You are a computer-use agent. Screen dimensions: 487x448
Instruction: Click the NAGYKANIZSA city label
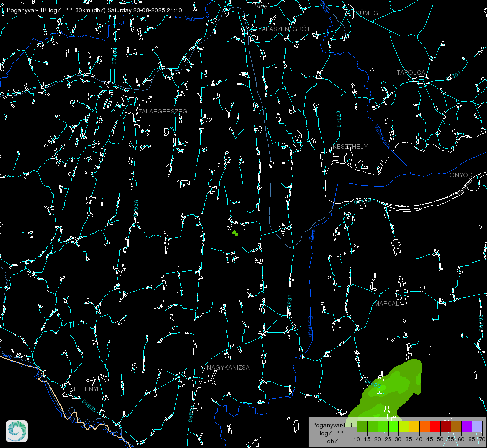[x=228, y=368]
